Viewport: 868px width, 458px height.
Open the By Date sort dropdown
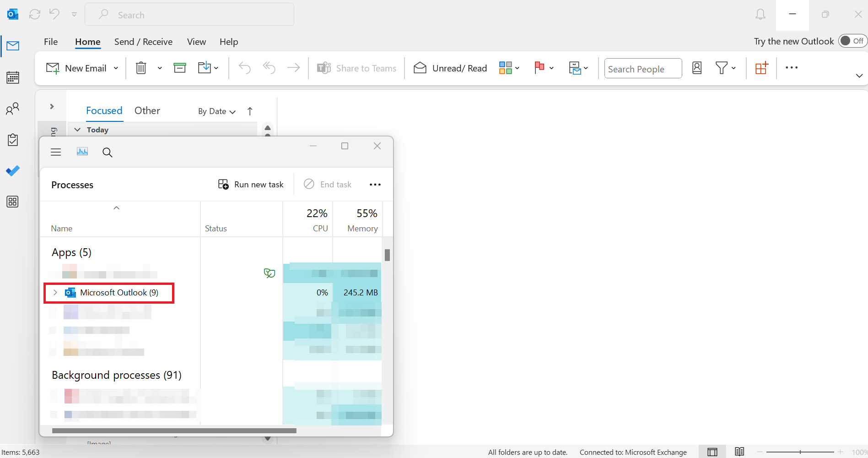(217, 111)
